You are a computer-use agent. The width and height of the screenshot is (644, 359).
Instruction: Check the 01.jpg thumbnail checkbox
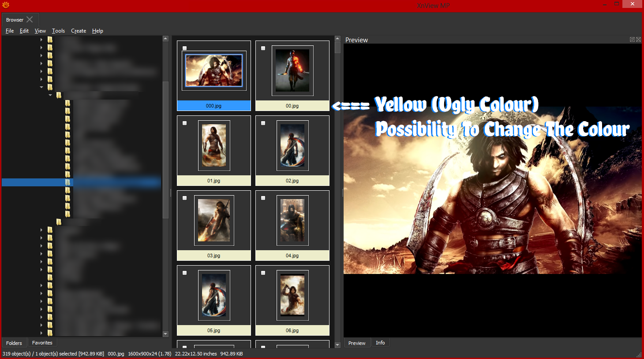(184, 123)
